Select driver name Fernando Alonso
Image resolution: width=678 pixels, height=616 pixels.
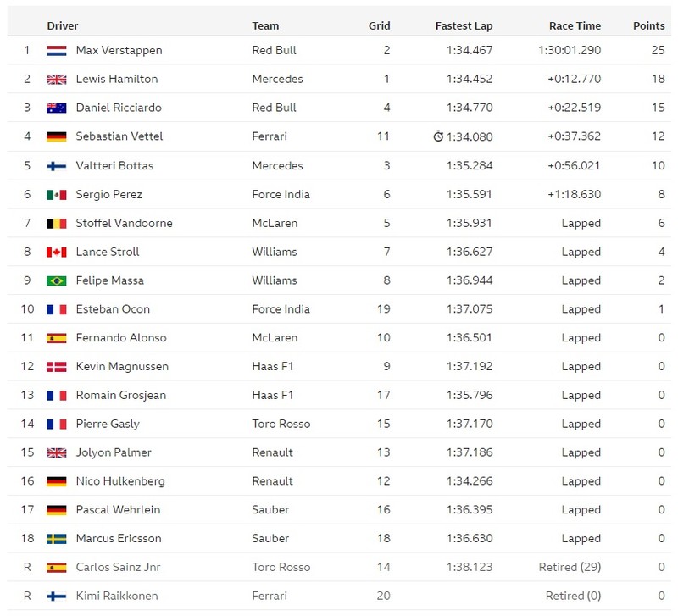tap(121, 337)
